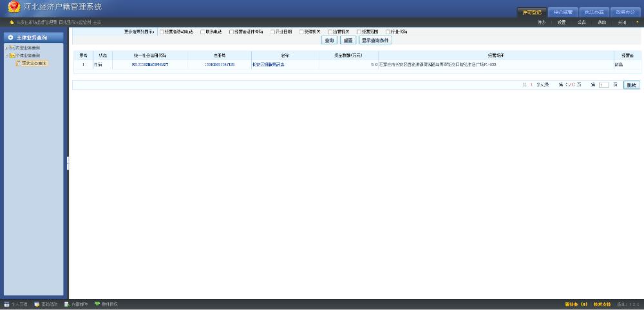Collapse the left sidebar with splitter handle
Viewport: 644px width, 314px height.
click(x=68, y=164)
